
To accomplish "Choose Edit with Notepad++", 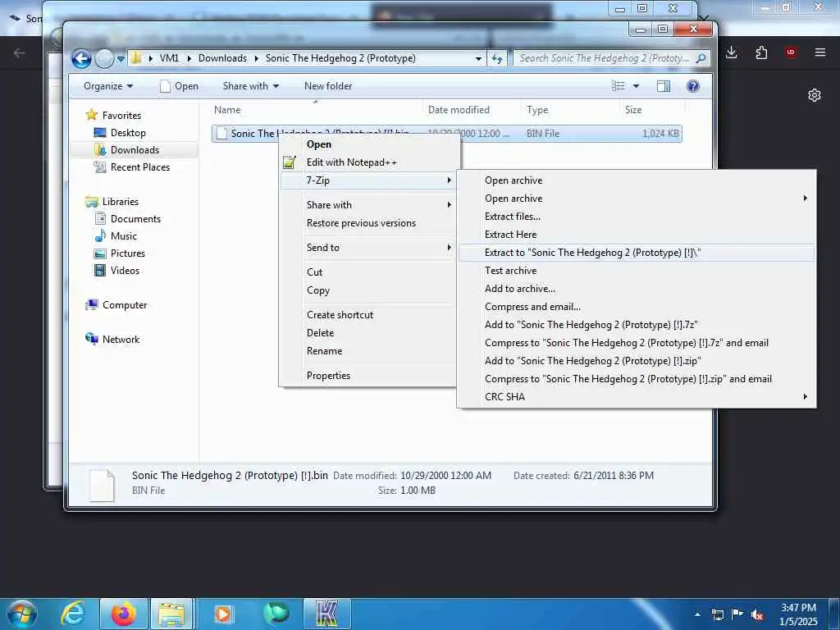I will (x=370, y=162).
